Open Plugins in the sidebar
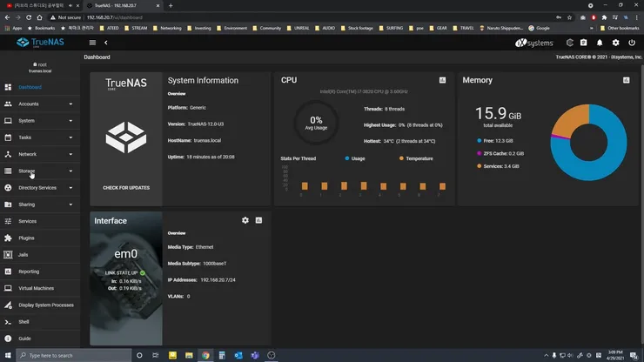The height and width of the screenshot is (362, 644). coord(40,238)
